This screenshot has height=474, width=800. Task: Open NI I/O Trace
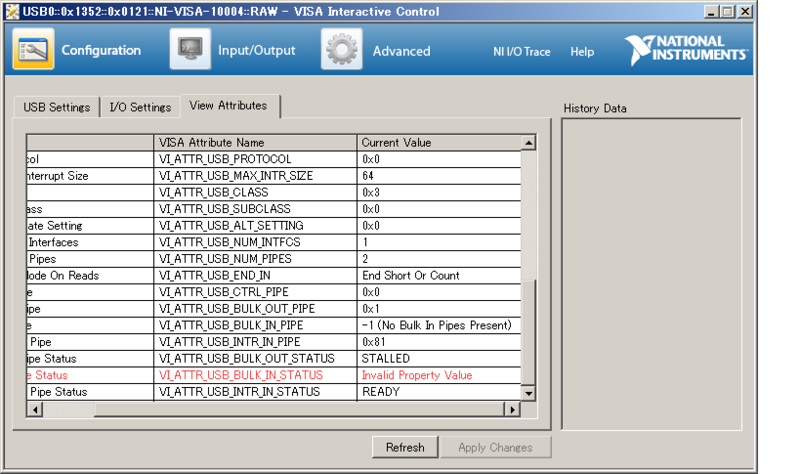click(521, 52)
